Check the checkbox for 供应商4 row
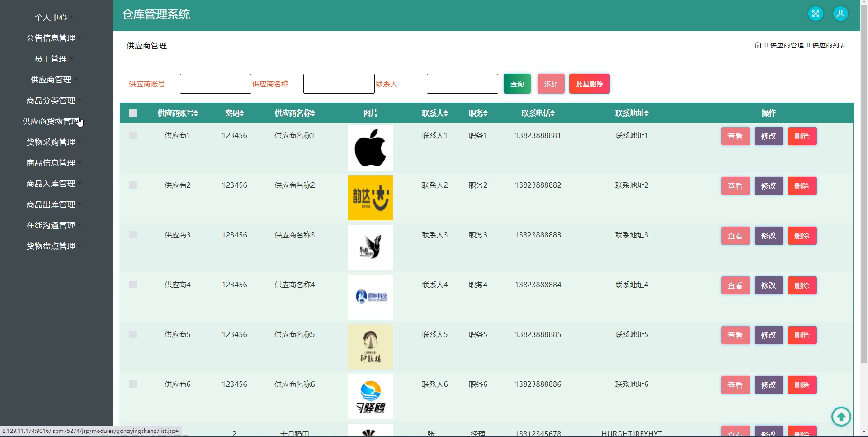The image size is (868, 437). pyautogui.click(x=133, y=285)
